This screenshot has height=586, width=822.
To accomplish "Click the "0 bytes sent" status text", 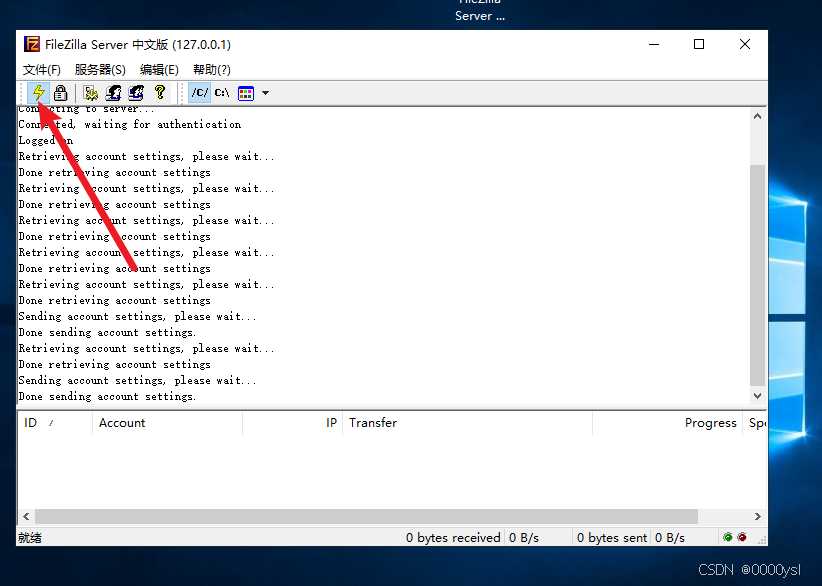I will 612,538.
